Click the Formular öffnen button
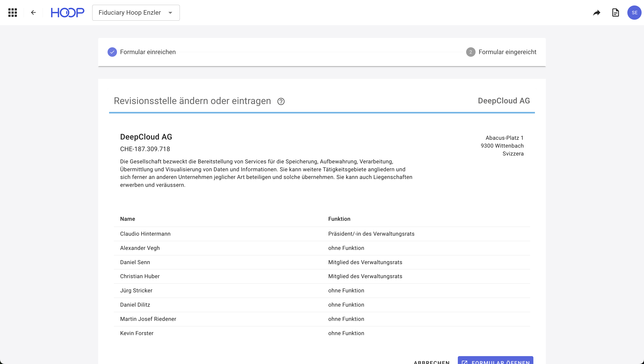The height and width of the screenshot is (364, 644). pyautogui.click(x=495, y=361)
